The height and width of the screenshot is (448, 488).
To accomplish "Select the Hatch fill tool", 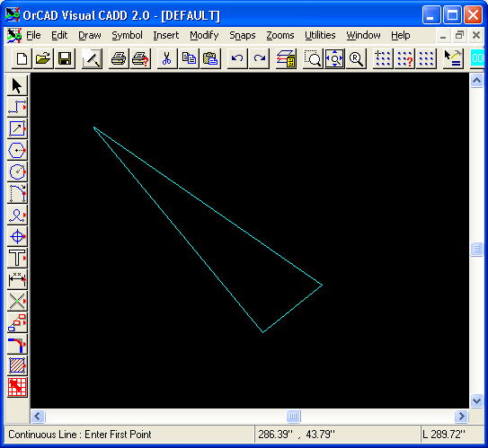I will (17, 365).
